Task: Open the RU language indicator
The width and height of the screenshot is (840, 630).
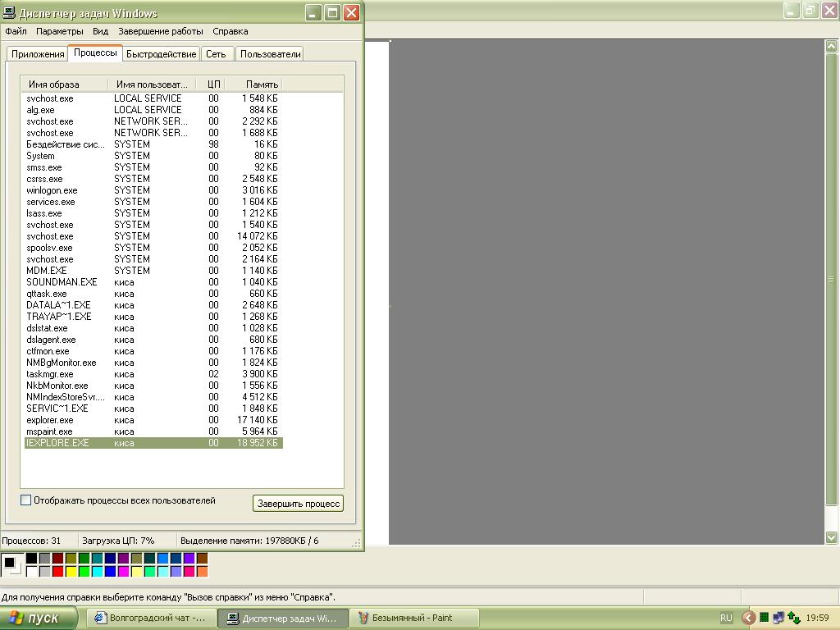Action: pyautogui.click(x=726, y=618)
